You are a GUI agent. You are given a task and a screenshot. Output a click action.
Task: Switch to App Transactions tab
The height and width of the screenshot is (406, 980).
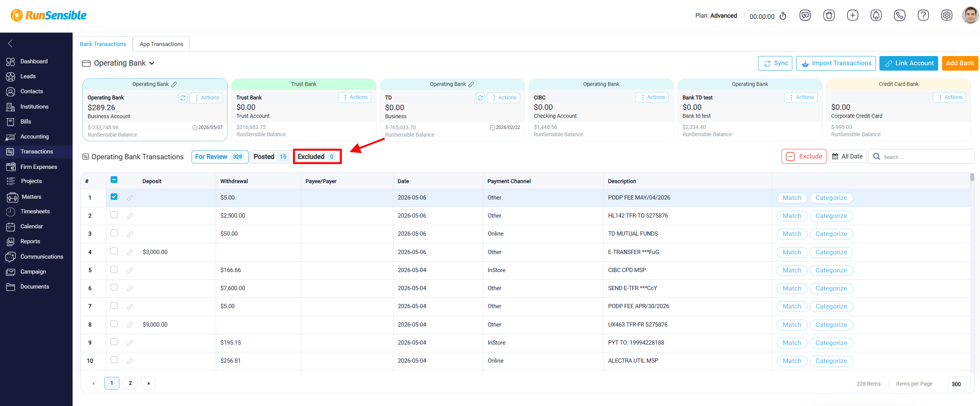click(x=161, y=44)
